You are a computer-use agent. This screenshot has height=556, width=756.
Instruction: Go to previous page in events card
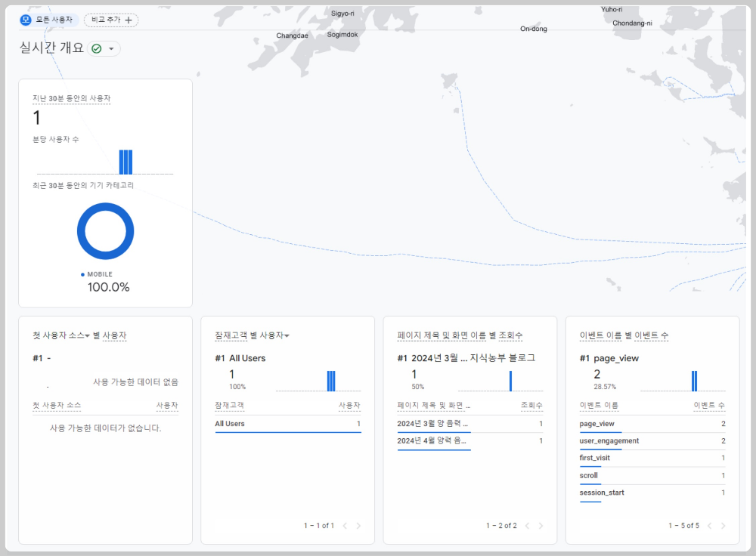point(709,526)
